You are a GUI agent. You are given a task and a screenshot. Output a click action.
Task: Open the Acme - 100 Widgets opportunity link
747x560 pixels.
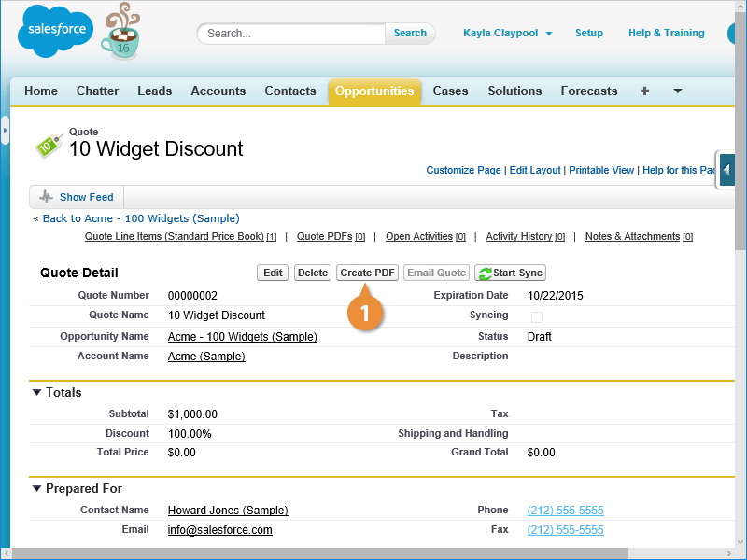click(x=243, y=337)
